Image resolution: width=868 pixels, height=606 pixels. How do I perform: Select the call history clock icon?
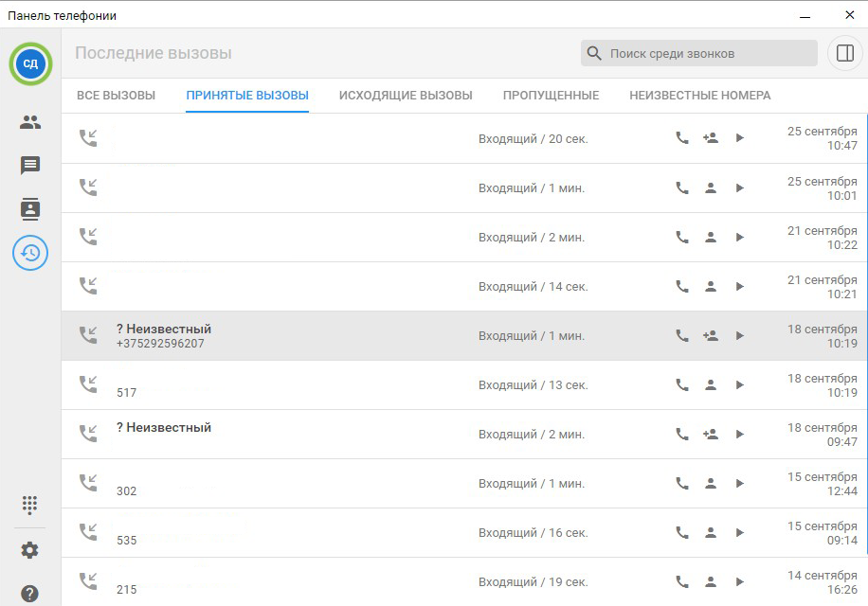click(x=30, y=253)
